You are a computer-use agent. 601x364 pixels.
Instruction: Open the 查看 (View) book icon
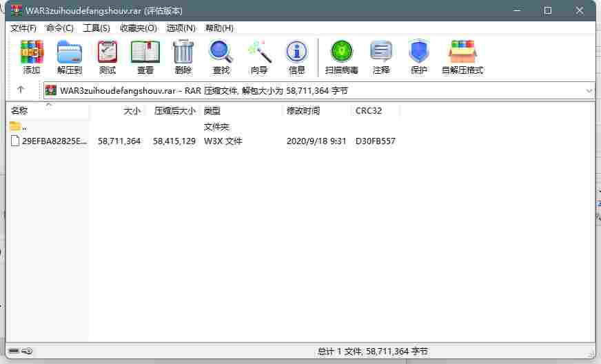tap(145, 57)
